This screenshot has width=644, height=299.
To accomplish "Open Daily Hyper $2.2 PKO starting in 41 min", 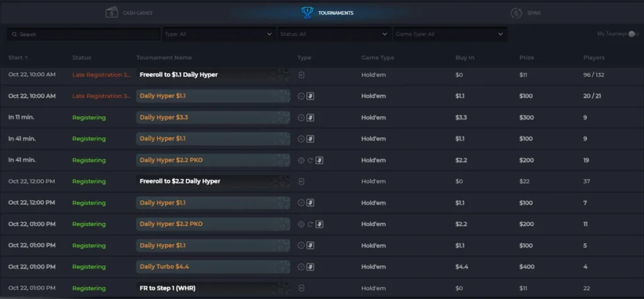I will 213,160.
